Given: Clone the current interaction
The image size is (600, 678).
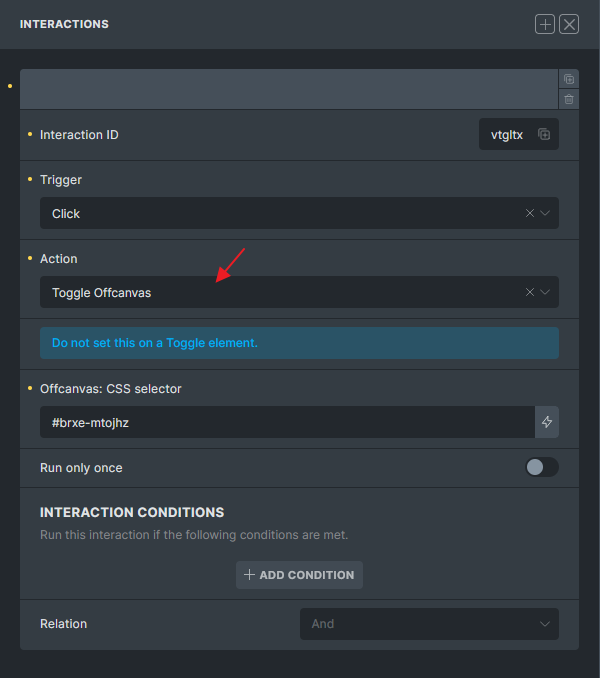Looking at the screenshot, I should (x=569, y=79).
